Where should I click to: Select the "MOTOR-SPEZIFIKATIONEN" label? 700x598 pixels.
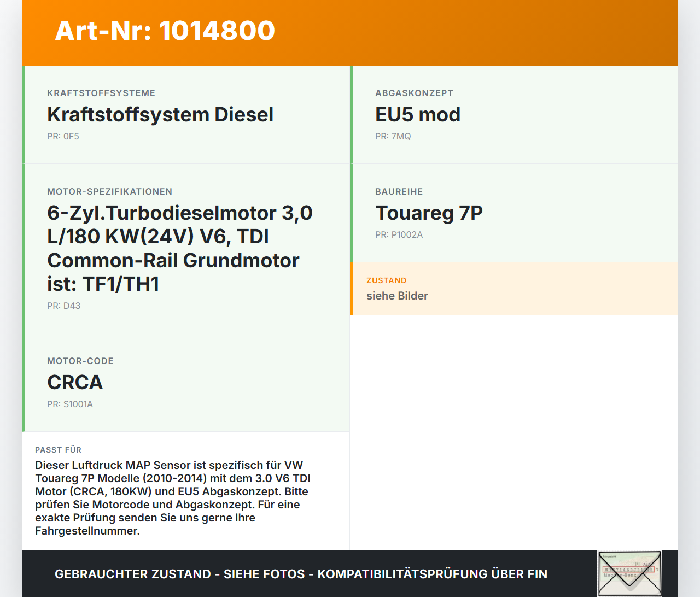(109, 191)
